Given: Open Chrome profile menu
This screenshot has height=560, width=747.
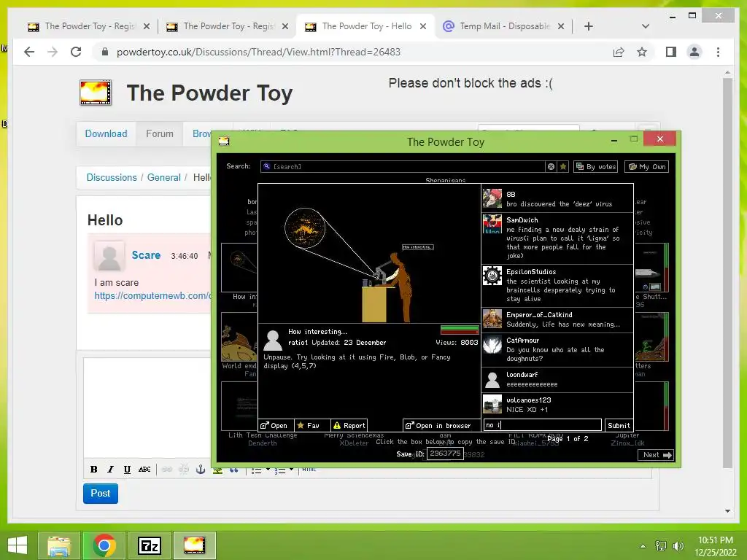Looking at the screenshot, I should [x=694, y=52].
